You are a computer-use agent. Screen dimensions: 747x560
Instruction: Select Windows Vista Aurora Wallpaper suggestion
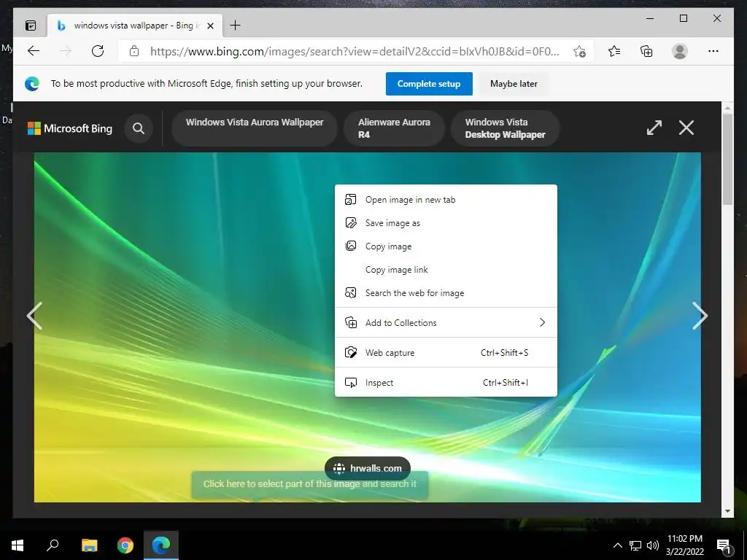click(x=255, y=128)
